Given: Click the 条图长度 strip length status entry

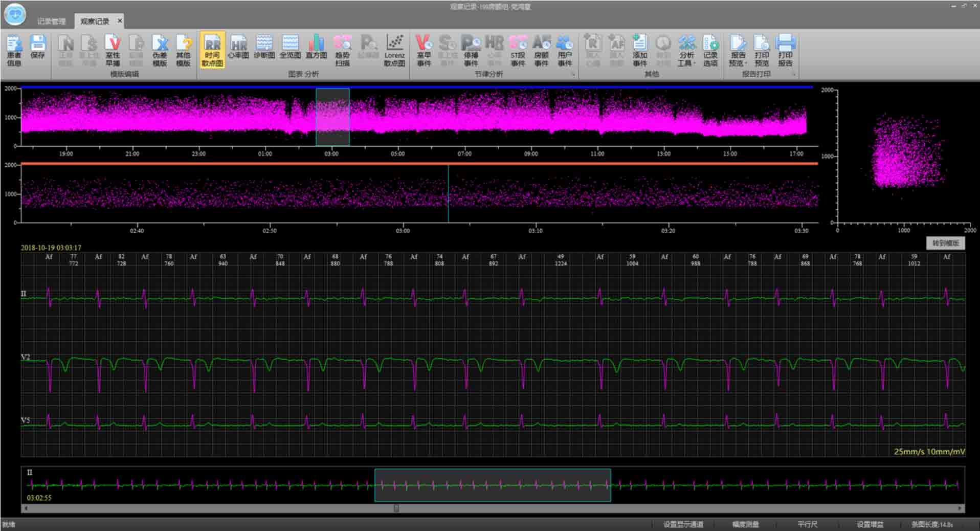Looking at the screenshot, I should pyautogui.click(x=932, y=524).
